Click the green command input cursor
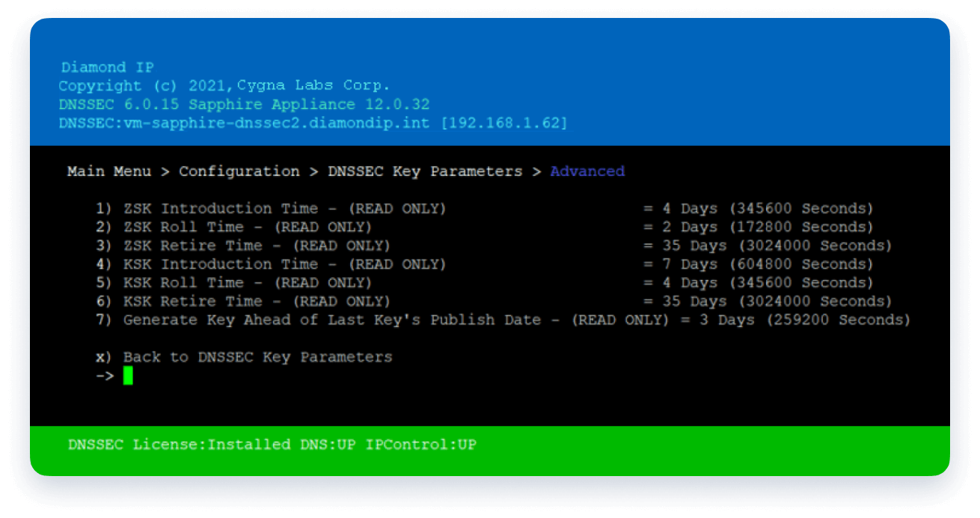Image resolution: width=980 pixels, height=518 pixels. [127, 375]
